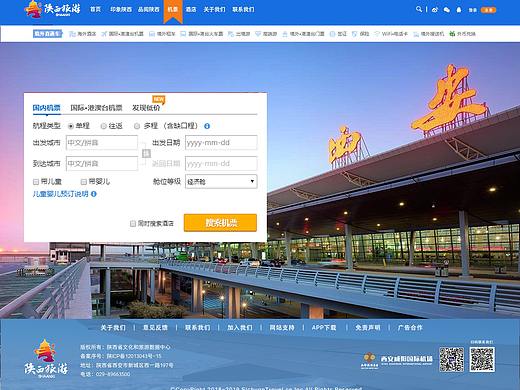Open 联系我们 in top menu
Image resolution: width=520 pixels, height=390 pixels.
[243, 9]
